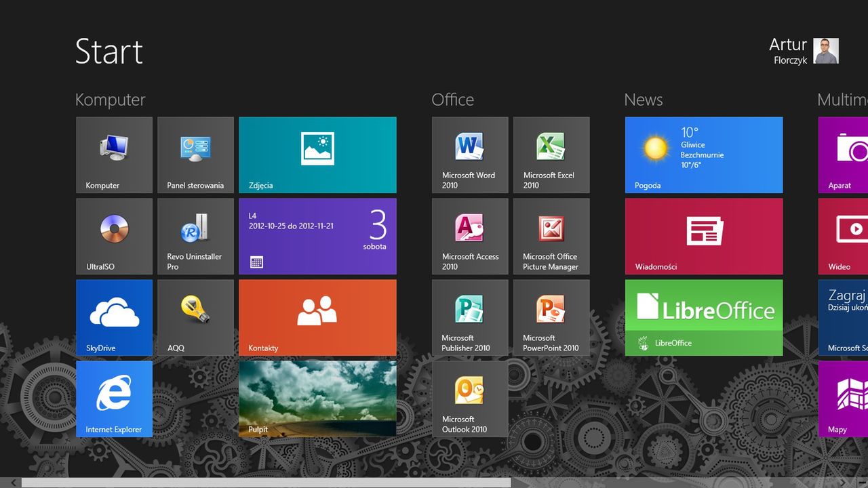Open Panel sterowania tile
Image resolution: width=868 pixels, height=488 pixels.
pos(195,155)
